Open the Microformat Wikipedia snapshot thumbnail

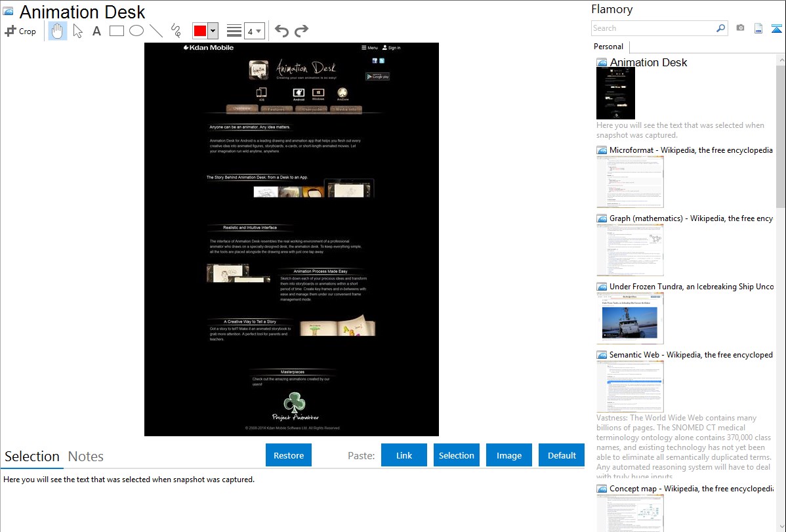(630, 182)
